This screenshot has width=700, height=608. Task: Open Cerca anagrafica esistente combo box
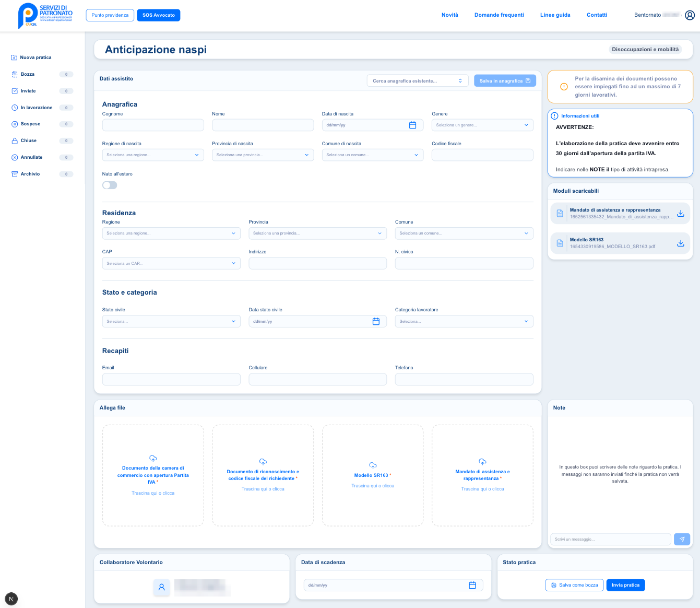click(x=417, y=81)
